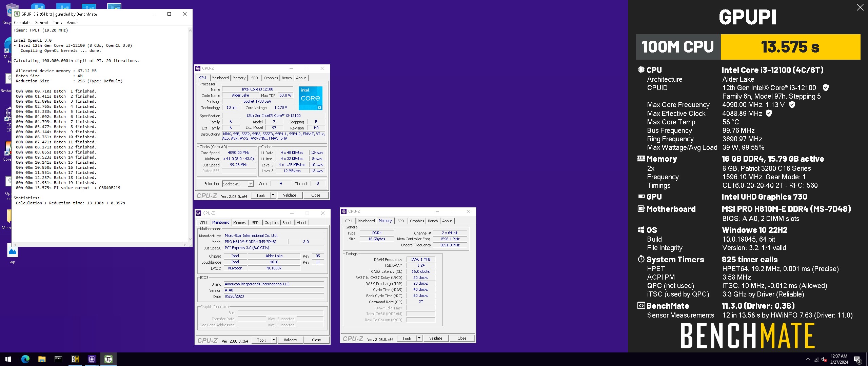868x366 pixels.
Task: Select the GPUPI pi taskbar icon
Action: 108,359
